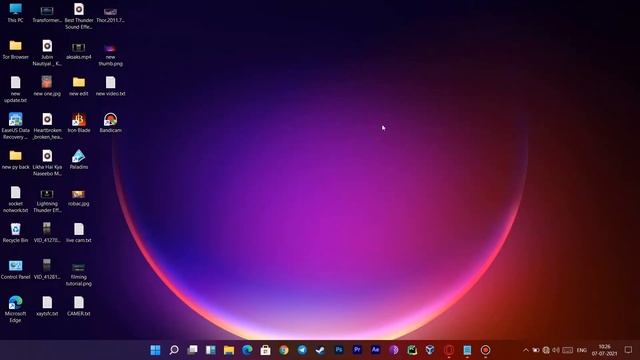Select the new py back folder

point(16,159)
